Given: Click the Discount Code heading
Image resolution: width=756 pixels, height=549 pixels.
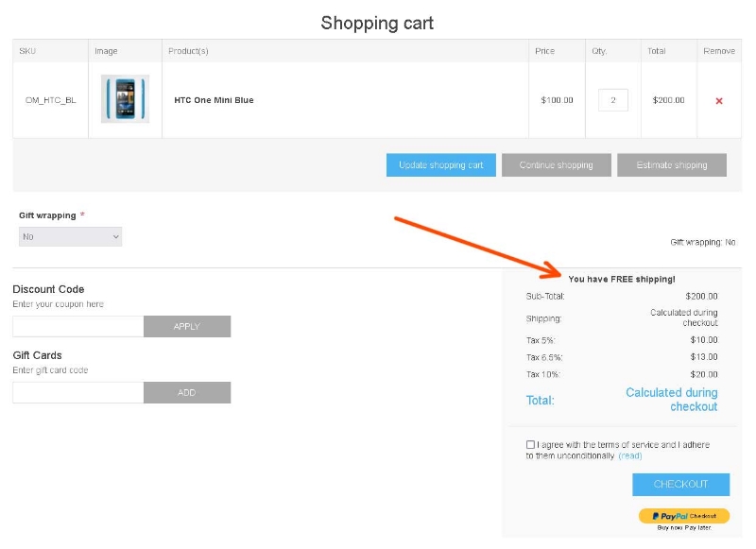Looking at the screenshot, I should (49, 289).
